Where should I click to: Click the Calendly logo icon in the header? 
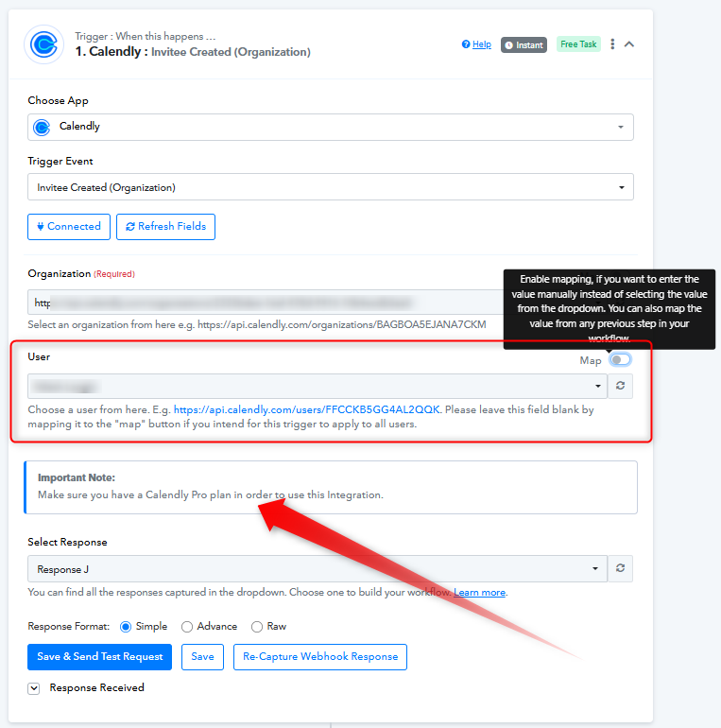tap(43, 44)
